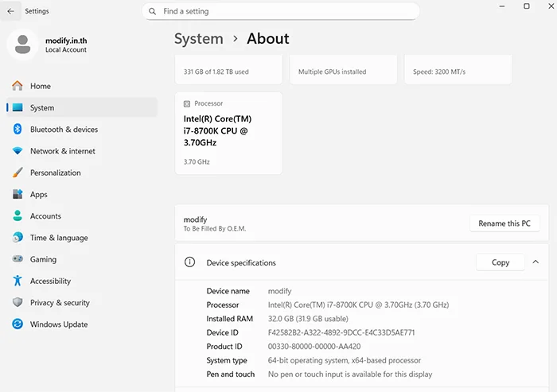Go back using the back arrow
557x392 pixels.
point(10,11)
